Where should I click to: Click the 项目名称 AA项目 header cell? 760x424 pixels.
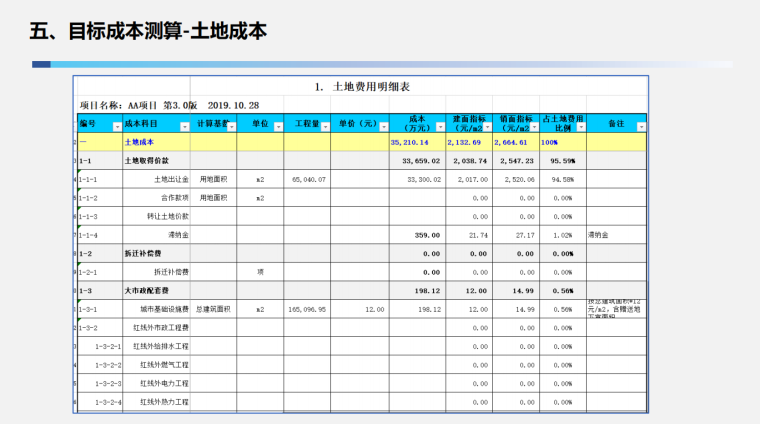[170, 104]
